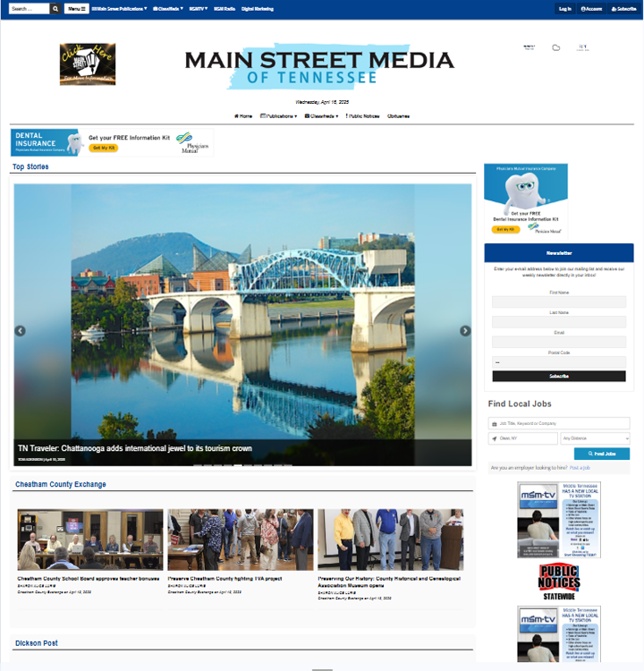Image resolution: width=644 pixels, height=671 pixels.
Task: Click the job location field
Action: [x=523, y=438]
